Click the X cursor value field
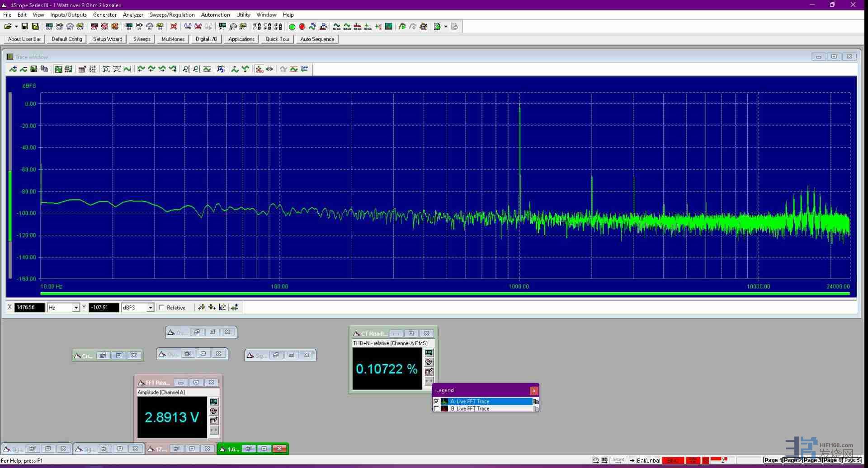868x468 pixels. pos(29,308)
